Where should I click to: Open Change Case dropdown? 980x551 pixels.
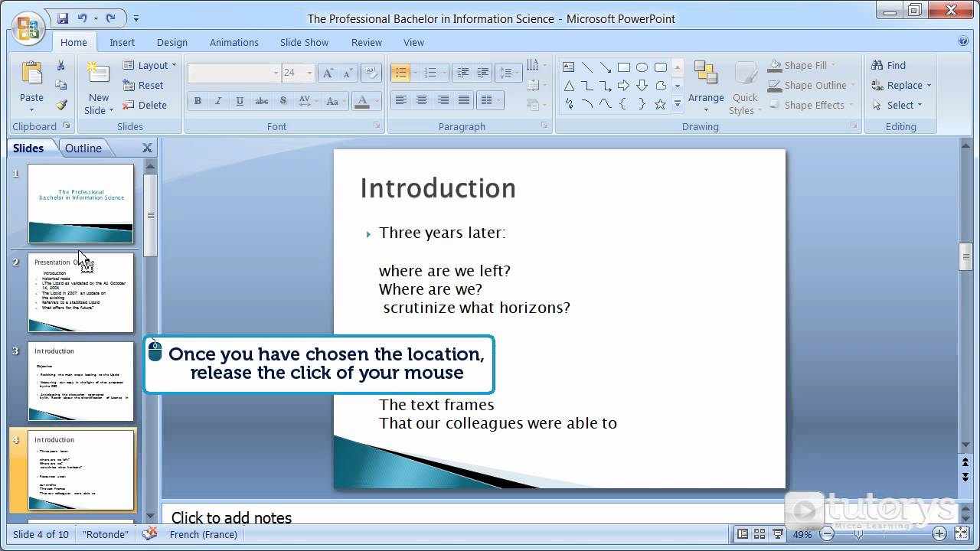(335, 101)
